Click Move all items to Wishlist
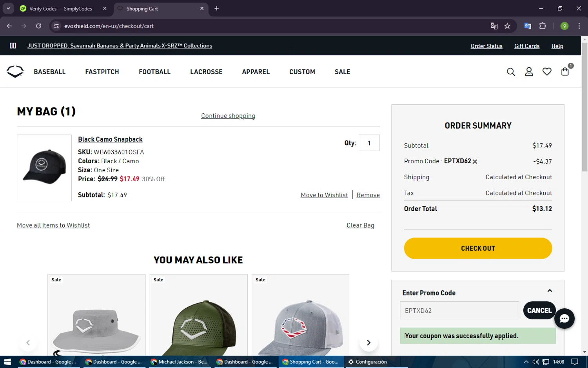588x368 pixels. point(53,225)
